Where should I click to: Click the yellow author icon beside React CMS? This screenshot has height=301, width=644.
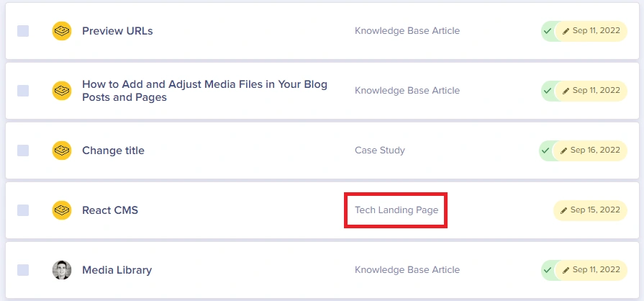coord(62,210)
